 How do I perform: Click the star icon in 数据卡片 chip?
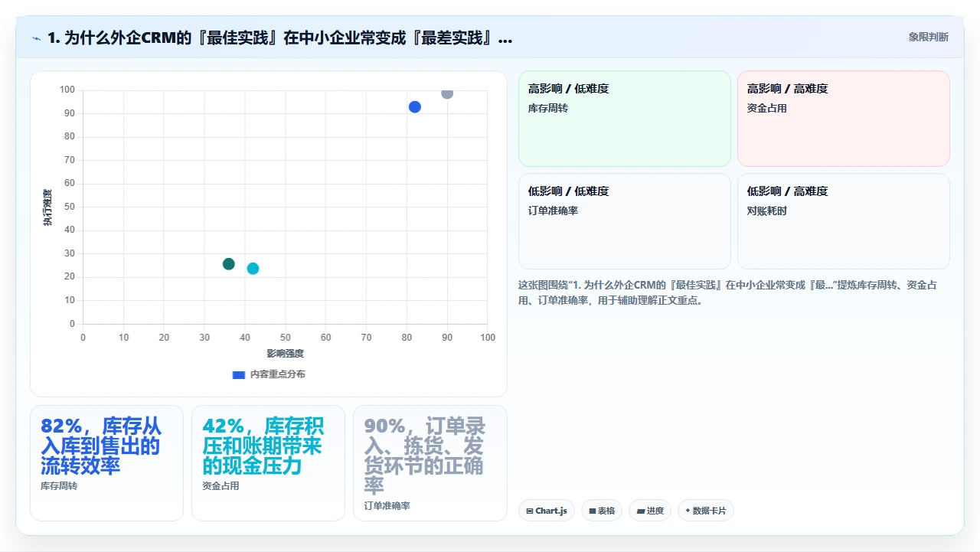(x=688, y=511)
